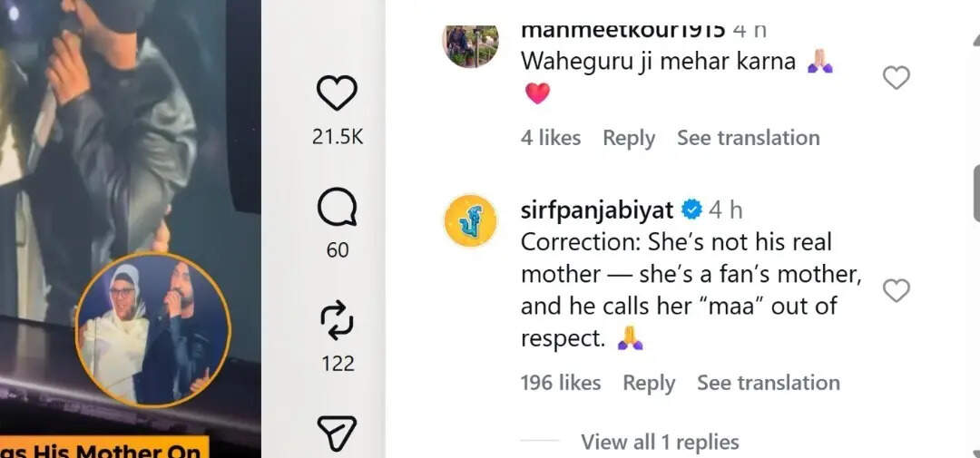This screenshot has height=458, width=980.
Task: Reply to manmeetkour1915's comment
Action: click(629, 138)
